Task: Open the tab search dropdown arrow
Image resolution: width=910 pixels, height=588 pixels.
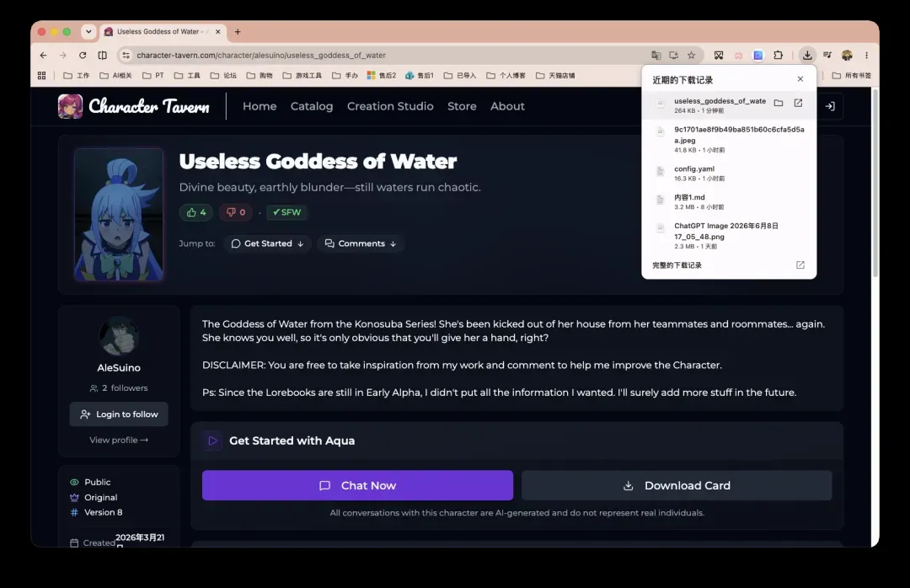Action: (x=88, y=32)
